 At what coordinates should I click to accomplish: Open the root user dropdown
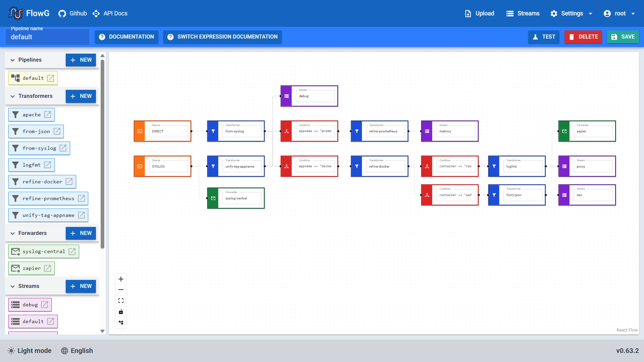pos(620,13)
